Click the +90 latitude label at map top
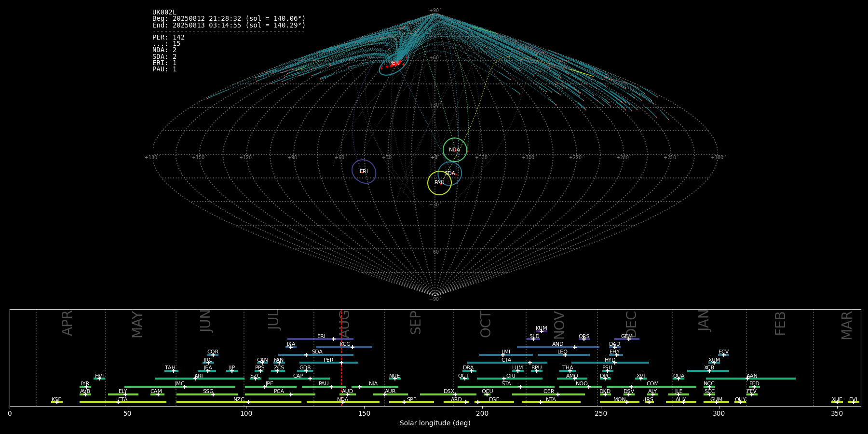 coord(435,11)
